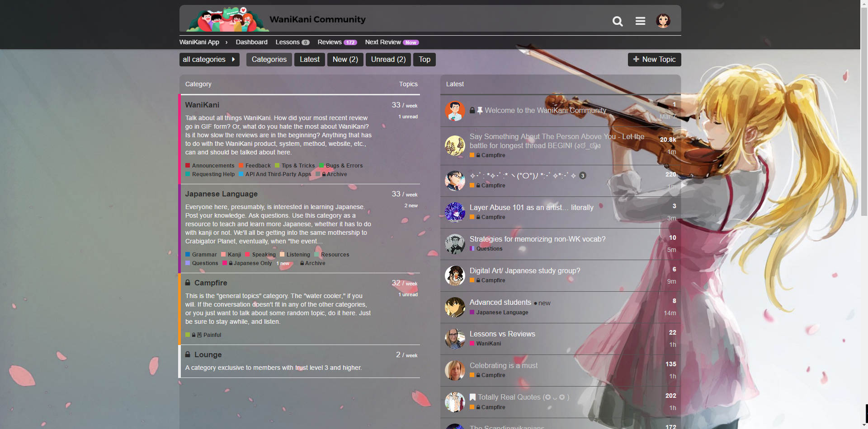Open API And Third-Party Apps subcategory
The height and width of the screenshot is (429, 868).
click(x=275, y=174)
